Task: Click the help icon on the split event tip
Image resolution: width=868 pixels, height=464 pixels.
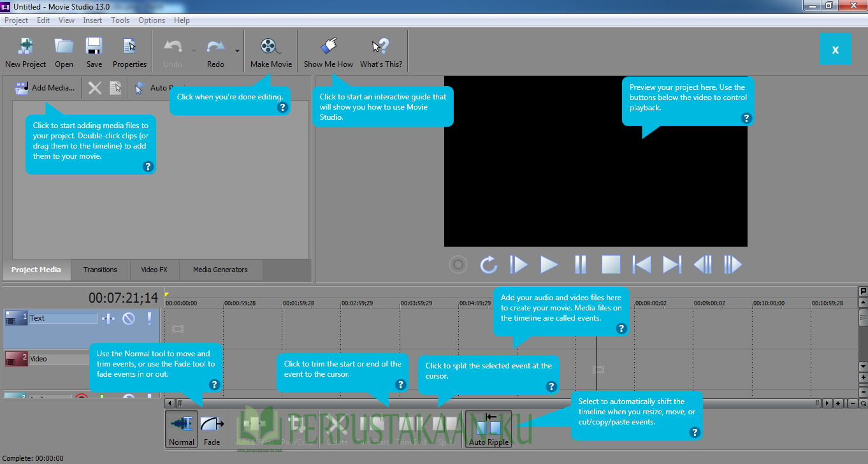Action: pyautogui.click(x=552, y=386)
